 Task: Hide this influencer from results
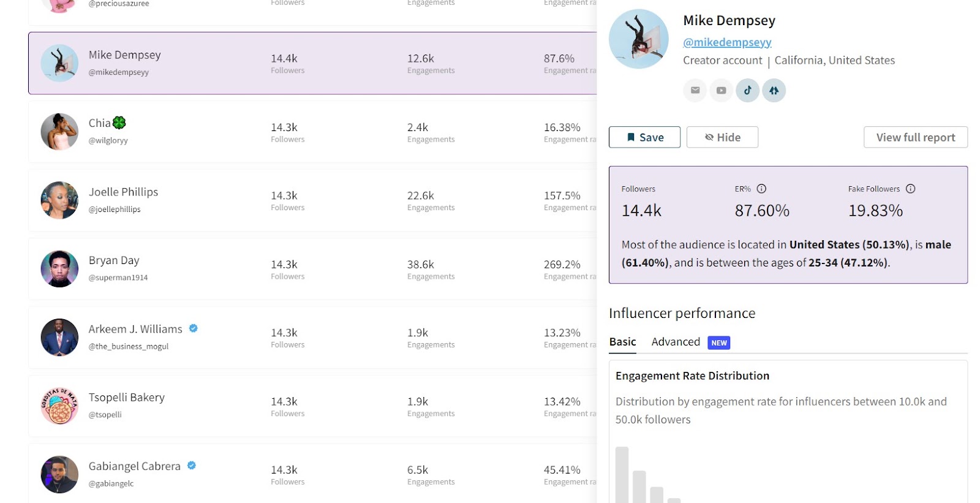(x=722, y=137)
